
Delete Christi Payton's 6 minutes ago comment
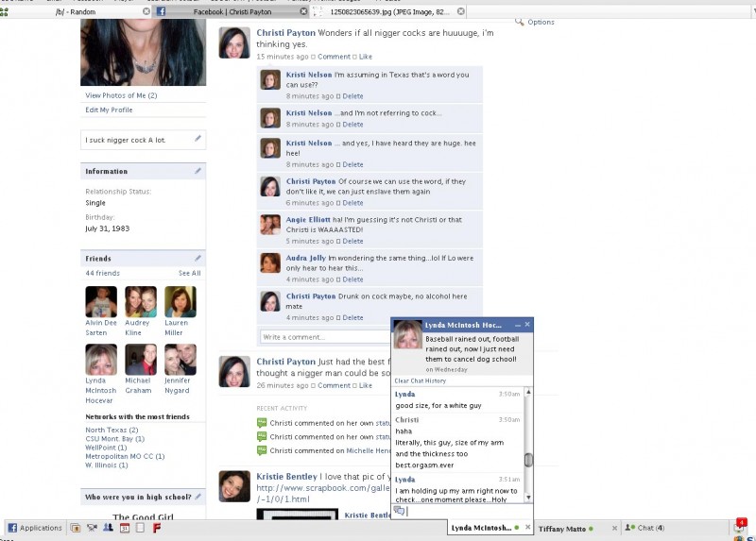tap(352, 203)
